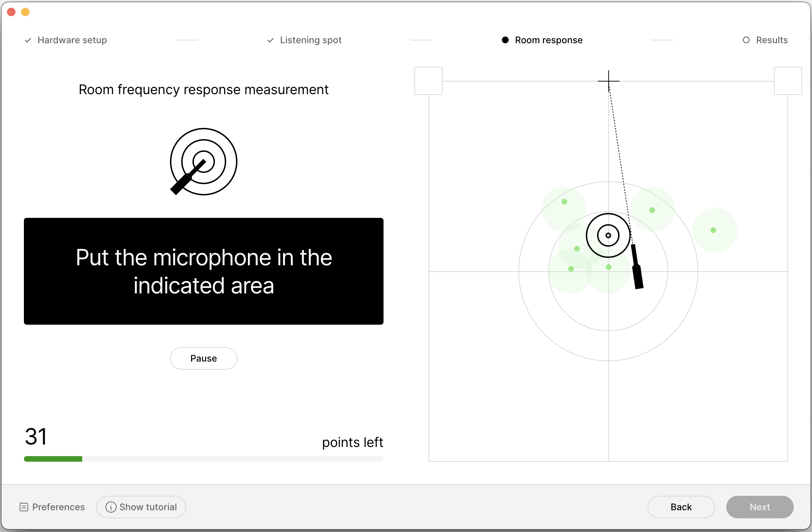Select the Results step circle

(746, 40)
